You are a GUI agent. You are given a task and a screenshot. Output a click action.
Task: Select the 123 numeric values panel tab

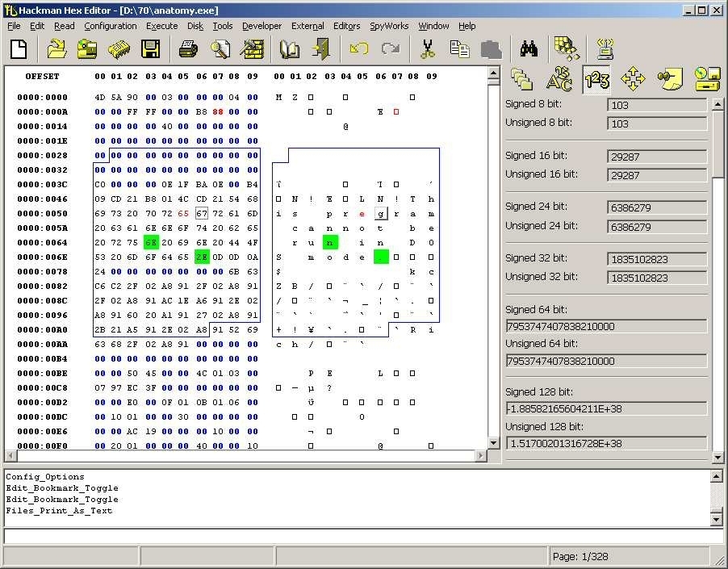click(x=596, y=79)
